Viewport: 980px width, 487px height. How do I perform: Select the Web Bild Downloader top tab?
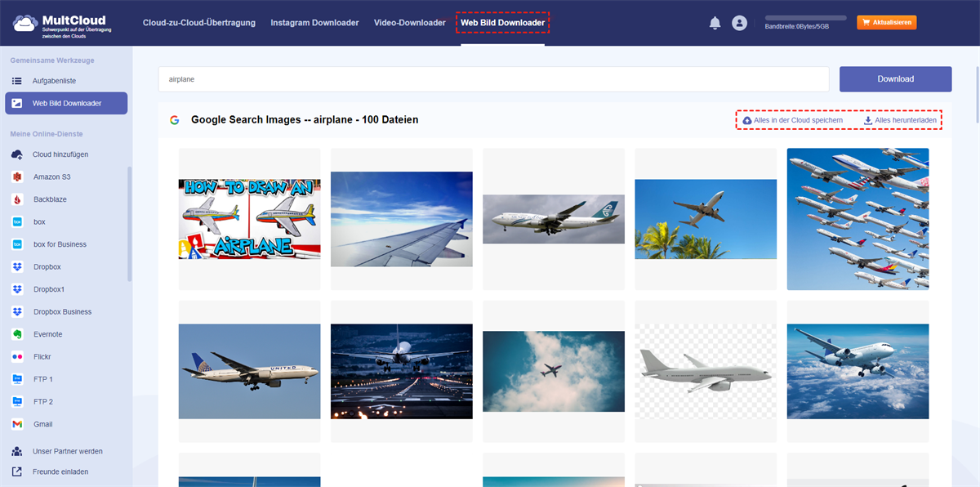click(x=502, y=23)
